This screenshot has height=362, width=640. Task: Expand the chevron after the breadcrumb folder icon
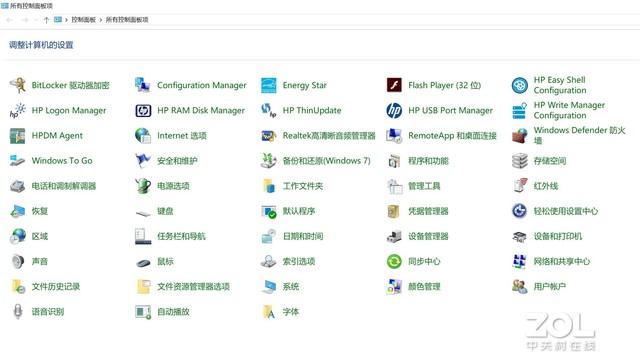point(66,20)
